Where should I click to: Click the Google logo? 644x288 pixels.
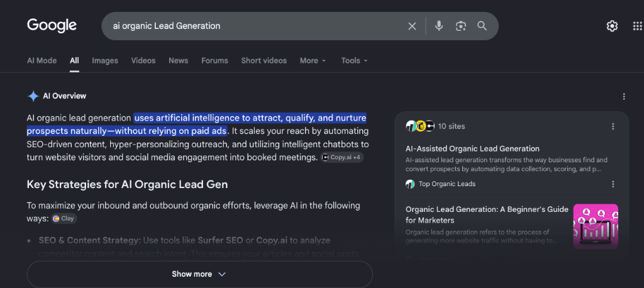(52, 26)
